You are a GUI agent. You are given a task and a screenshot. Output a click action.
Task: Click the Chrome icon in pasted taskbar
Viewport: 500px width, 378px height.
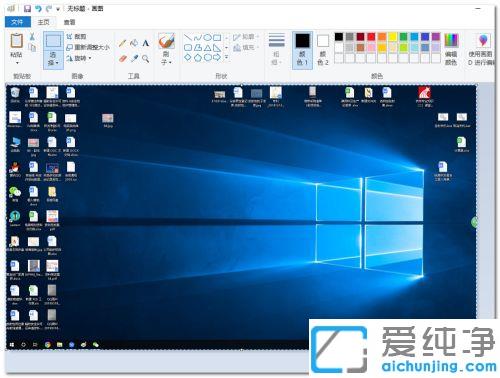pyautogui.click(x=47, y=344)
